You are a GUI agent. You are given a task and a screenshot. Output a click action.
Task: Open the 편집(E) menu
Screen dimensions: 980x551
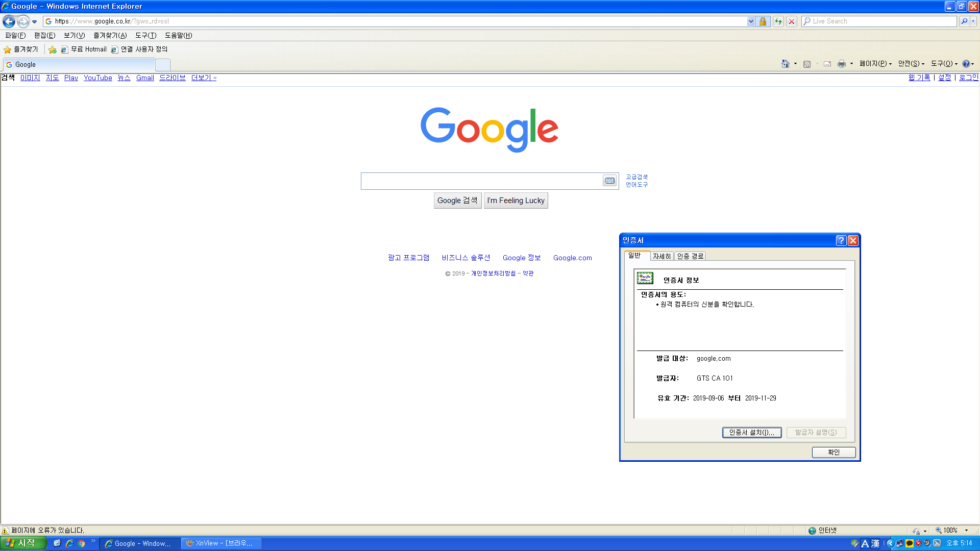45,35
